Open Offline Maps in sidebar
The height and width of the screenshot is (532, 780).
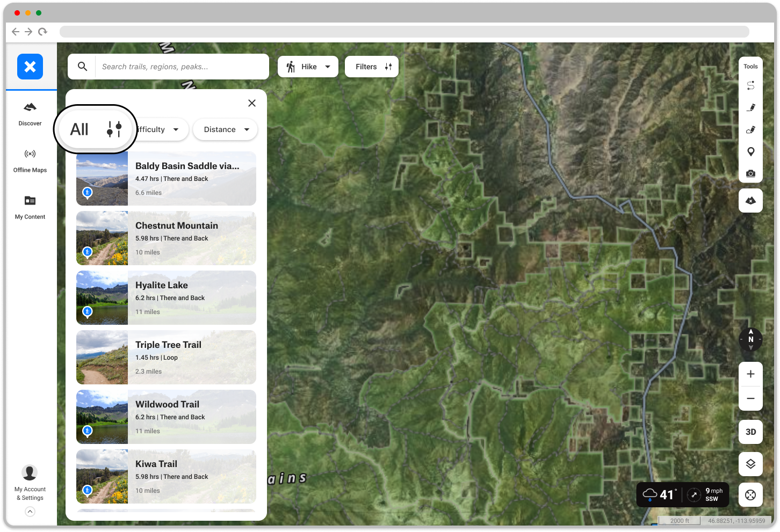(30, 161)
